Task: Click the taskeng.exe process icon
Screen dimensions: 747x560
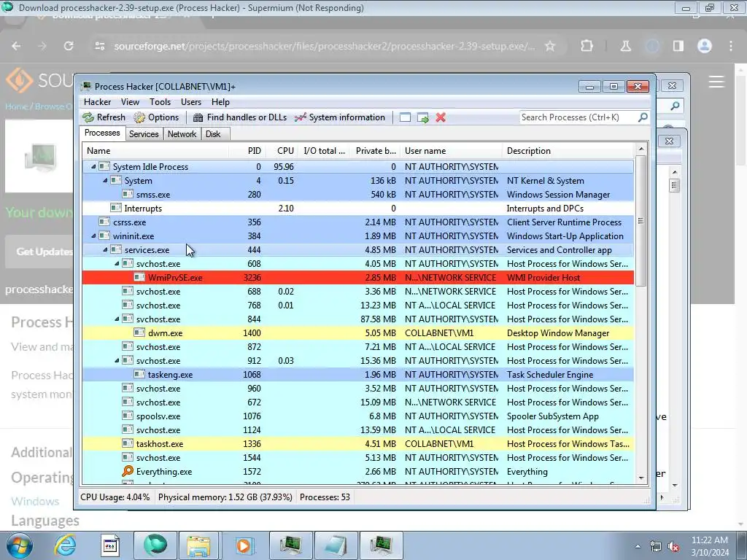Action: coord(139,374)
